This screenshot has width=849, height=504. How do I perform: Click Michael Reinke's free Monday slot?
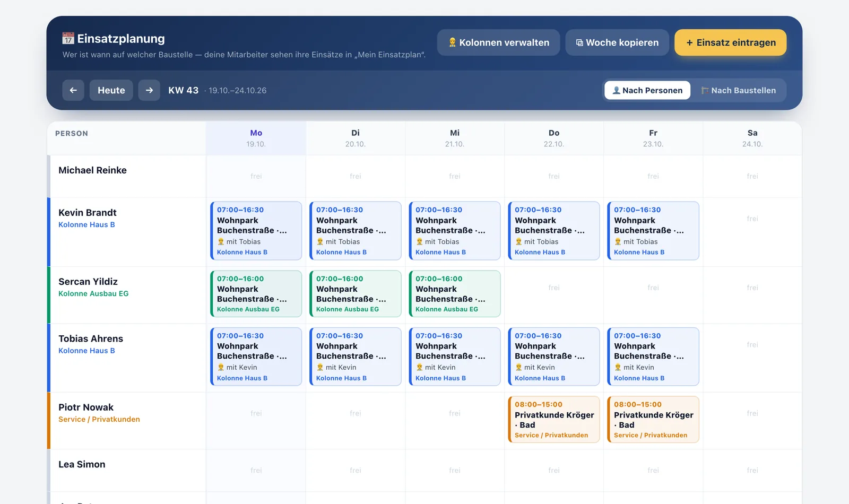(256, 176)
